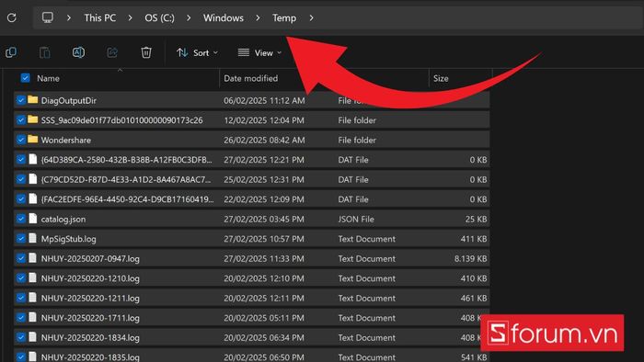Uncheck the MpSigStub.log checkbox

point(20,238)
